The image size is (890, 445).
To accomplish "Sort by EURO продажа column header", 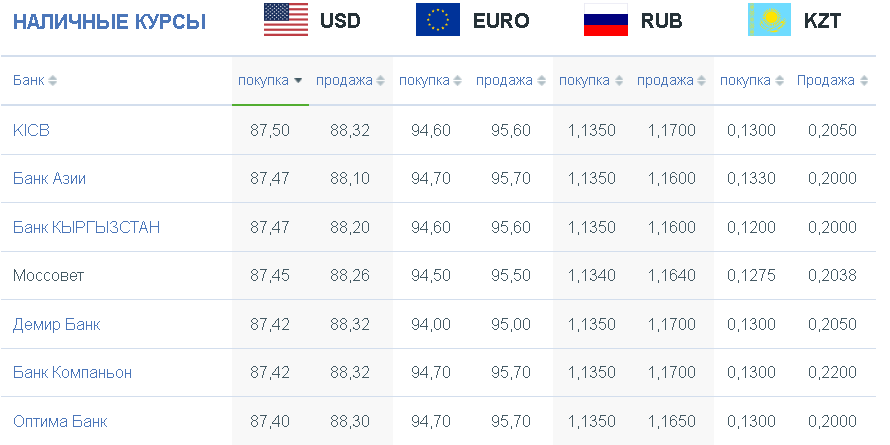I will pyautogui.click(x=510, y=81).
